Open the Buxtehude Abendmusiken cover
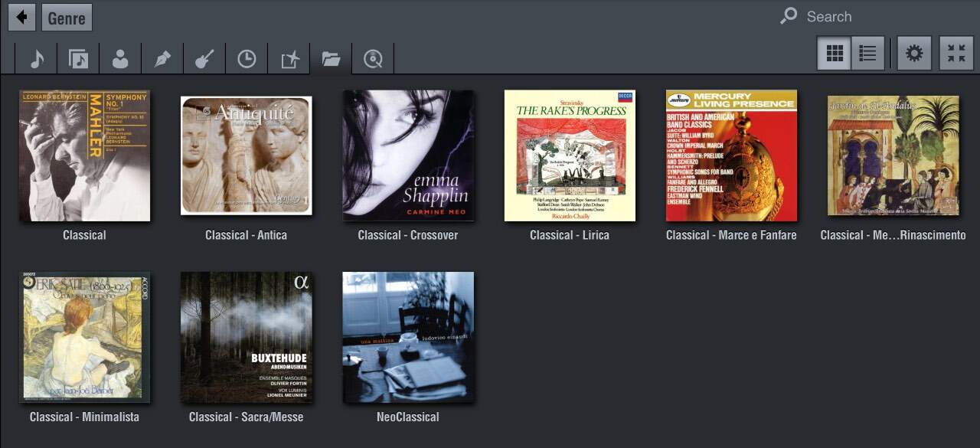This screenshot has height=448, width=980. [247, 337]
